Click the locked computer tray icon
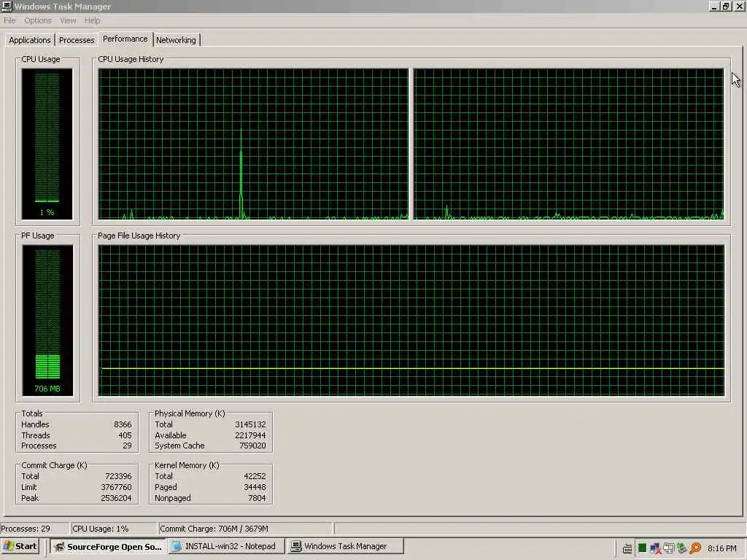 tap(669, 548)
